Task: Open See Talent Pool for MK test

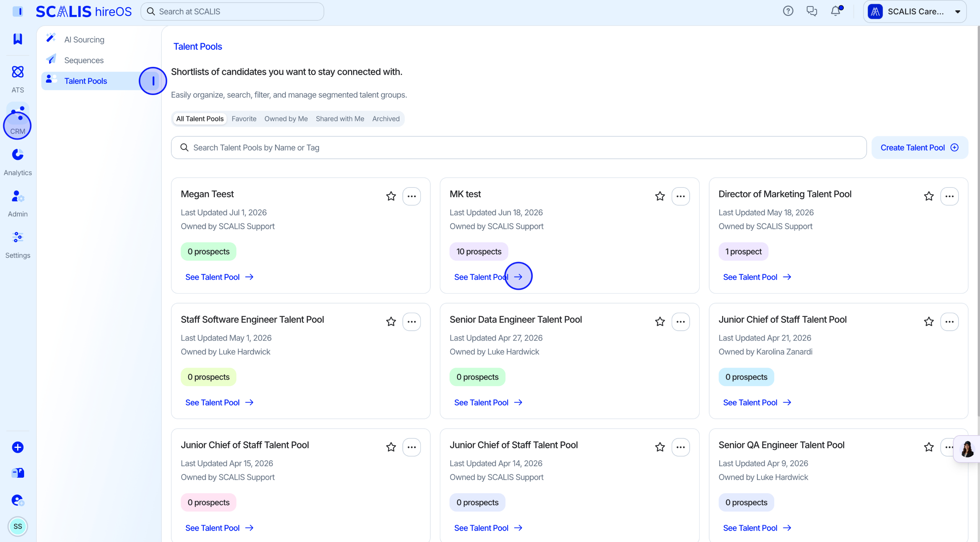Action: point(488,277)
